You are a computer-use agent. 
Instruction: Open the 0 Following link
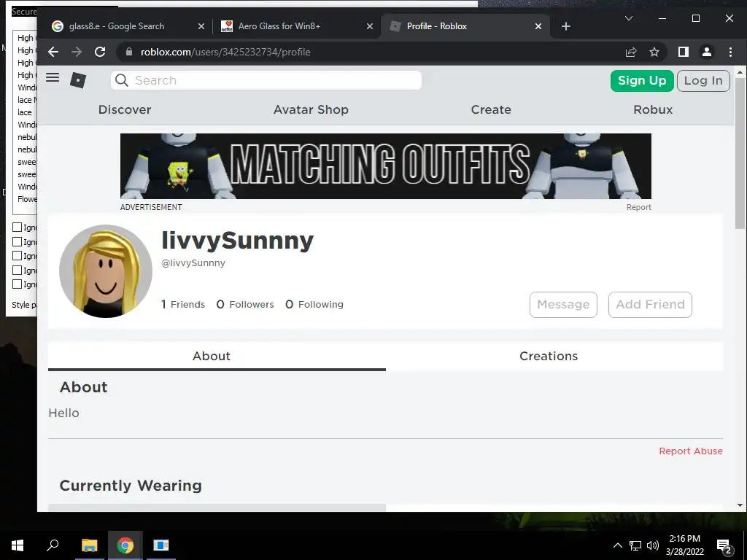[x=314, y=304]
